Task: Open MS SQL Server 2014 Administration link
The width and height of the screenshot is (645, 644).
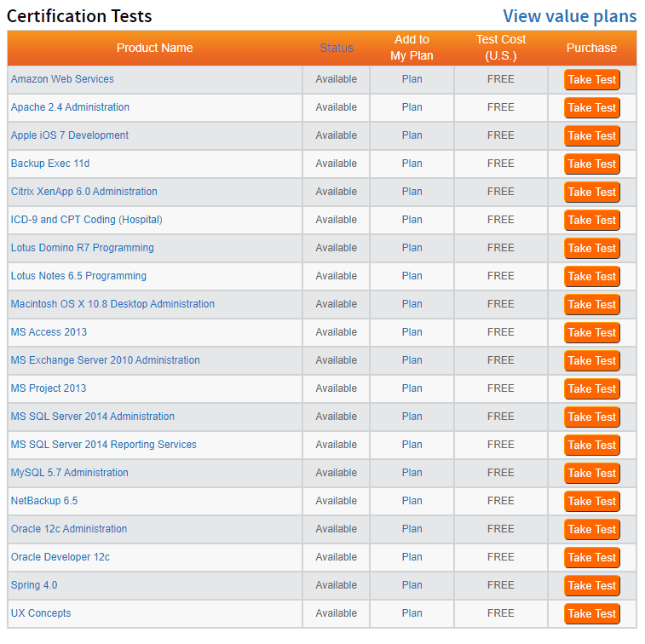Action: pos(93,417)
